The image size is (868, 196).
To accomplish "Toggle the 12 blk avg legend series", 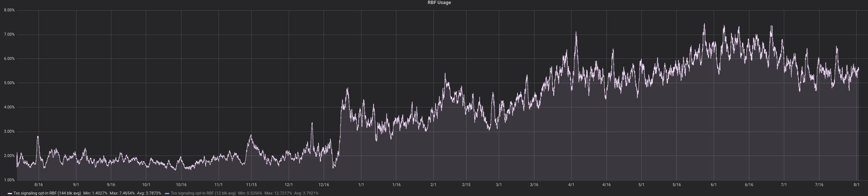I will pos(203,193).
